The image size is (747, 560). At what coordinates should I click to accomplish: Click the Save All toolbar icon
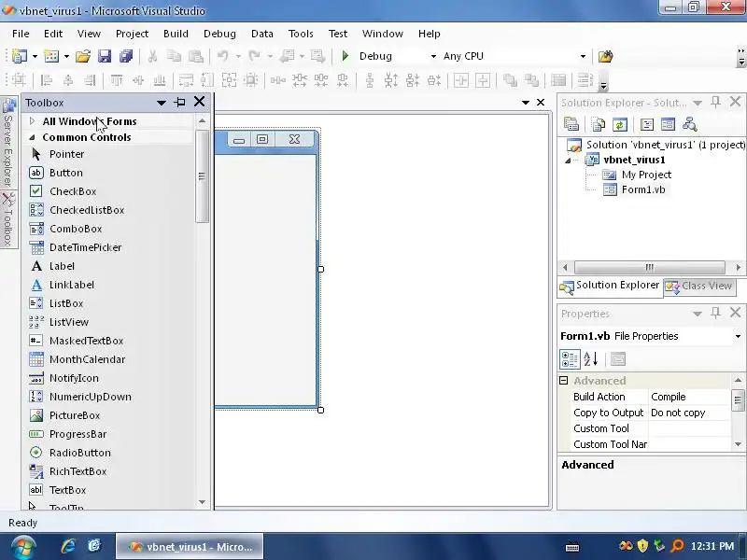(x=126, y=56)
